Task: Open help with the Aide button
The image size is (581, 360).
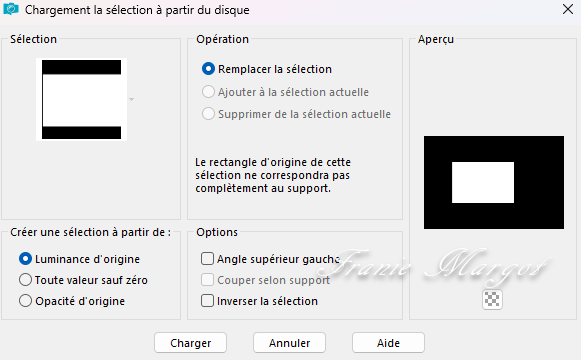Action: (x=388, y=343)
